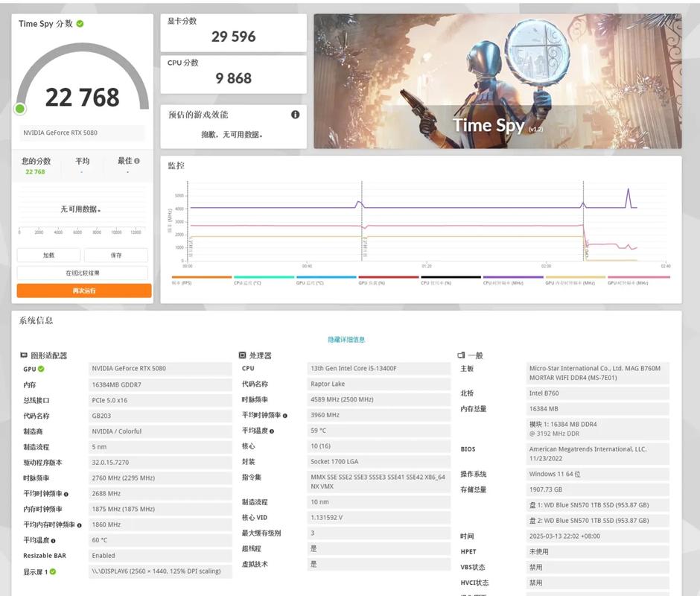Viewport: 700px width, 596px height.
Task: Toggle the pink GPU 时钟频率 (MHz) legend
Action: tap(639, 280)
